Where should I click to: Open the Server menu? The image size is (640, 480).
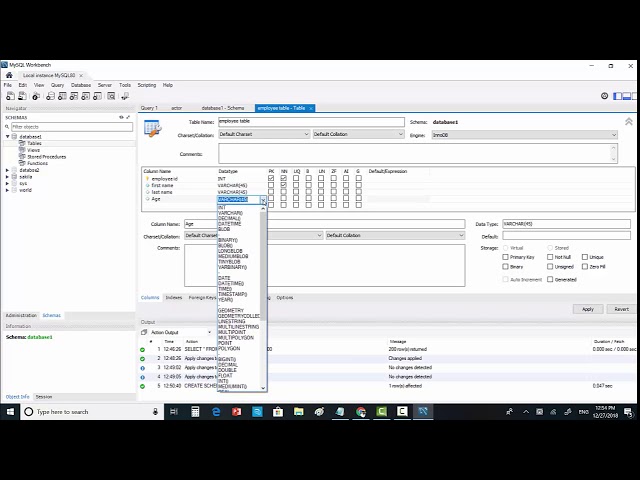[104, 85]
